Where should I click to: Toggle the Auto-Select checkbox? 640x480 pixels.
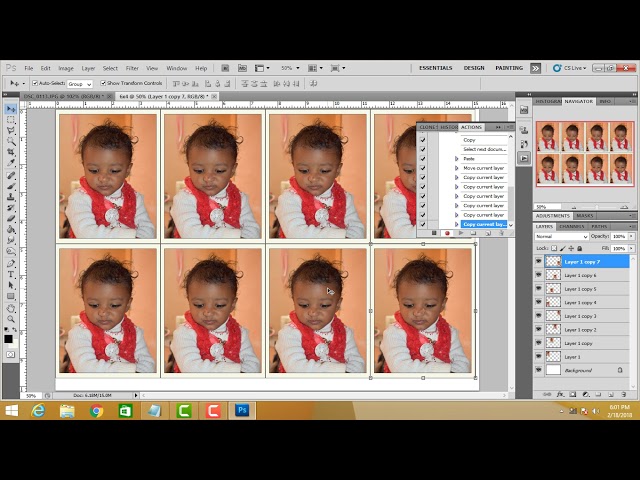(35, 83)
